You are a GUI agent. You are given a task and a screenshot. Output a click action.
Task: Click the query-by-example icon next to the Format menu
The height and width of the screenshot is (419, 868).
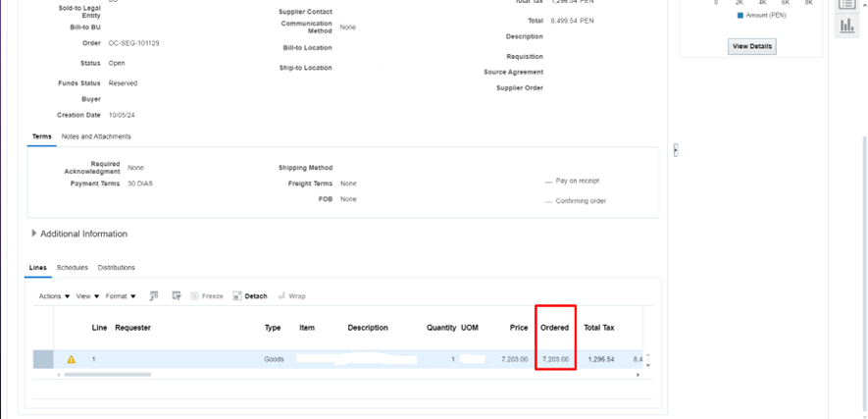tap(154, 296)
